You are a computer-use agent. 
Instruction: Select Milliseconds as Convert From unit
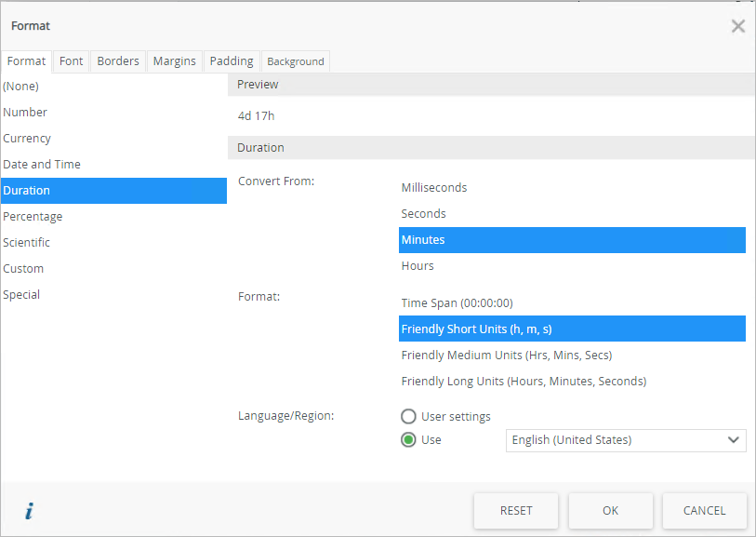click(434, 188)
